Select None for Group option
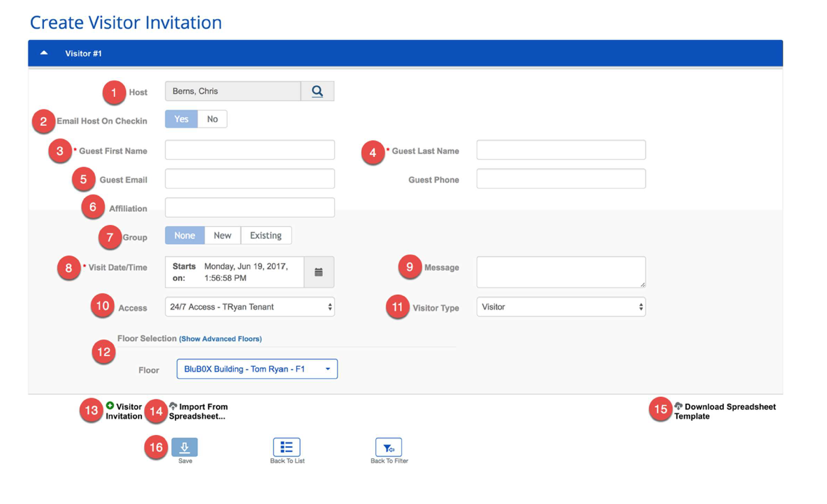Screen dimensions: 827x504 (184, 236)
